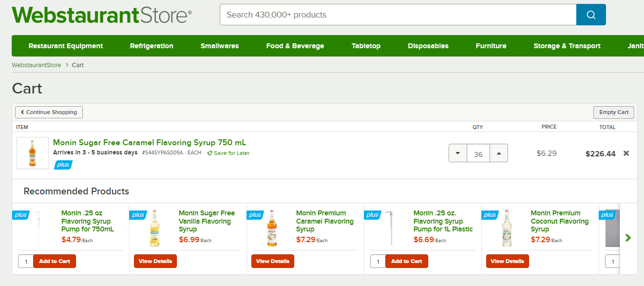Edit quantity field for 750mL pump

coord(26,261)
